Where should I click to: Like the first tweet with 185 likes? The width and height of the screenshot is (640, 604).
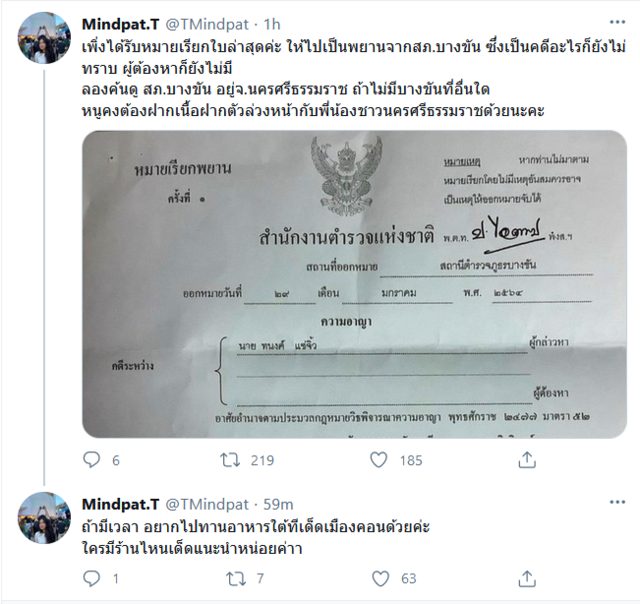click(x=378, y=460)
